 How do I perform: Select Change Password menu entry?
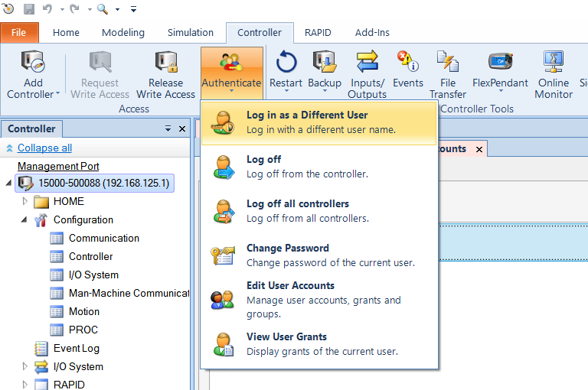point(319,255)
